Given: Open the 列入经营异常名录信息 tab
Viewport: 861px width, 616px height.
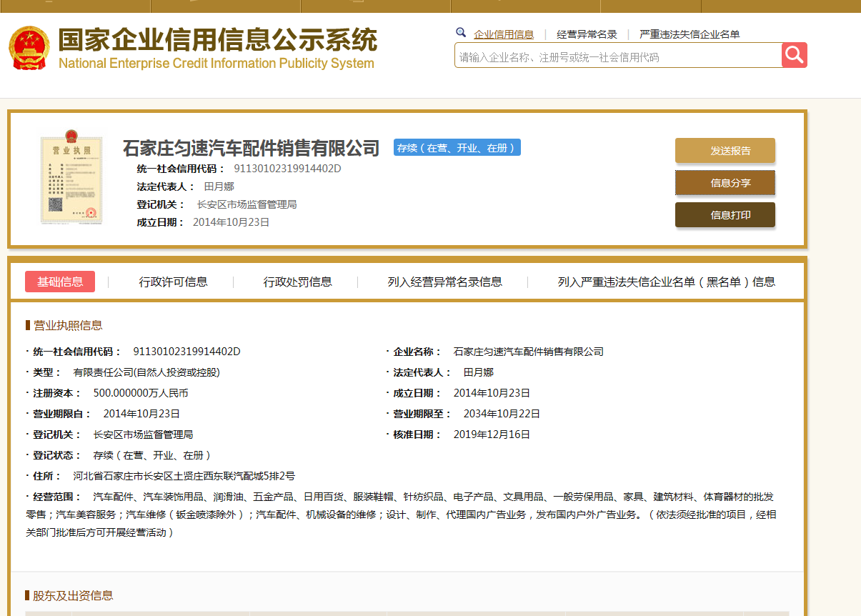Looking at the screenshot, I should tap(445, 282).
